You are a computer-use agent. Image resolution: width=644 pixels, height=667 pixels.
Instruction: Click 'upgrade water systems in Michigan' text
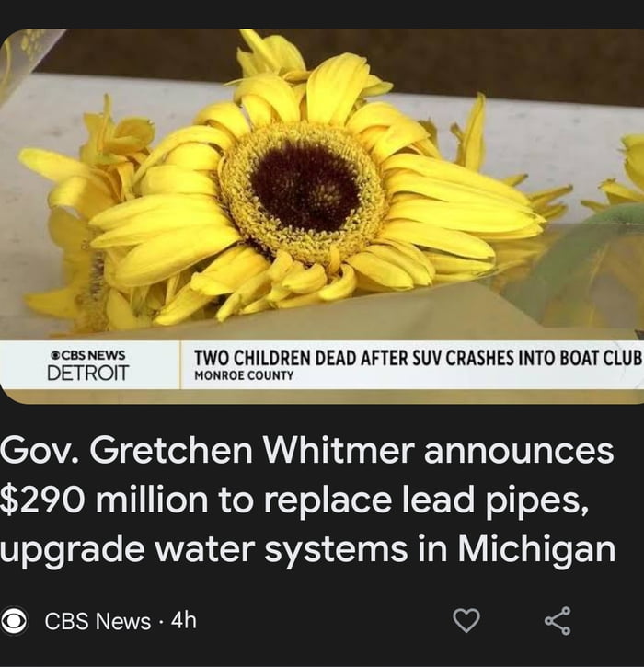307,548
